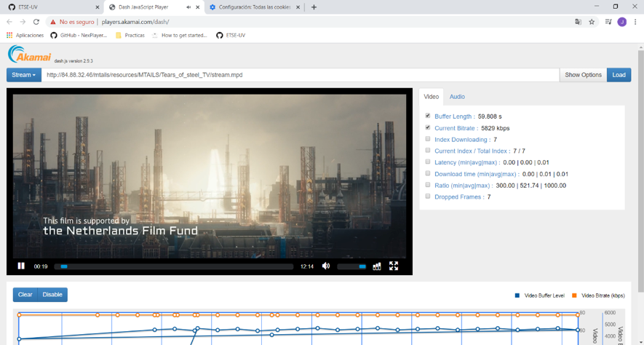Close the Configuración cookies tab
Viewport: 644px width, 345px height.
pos(298,7)
